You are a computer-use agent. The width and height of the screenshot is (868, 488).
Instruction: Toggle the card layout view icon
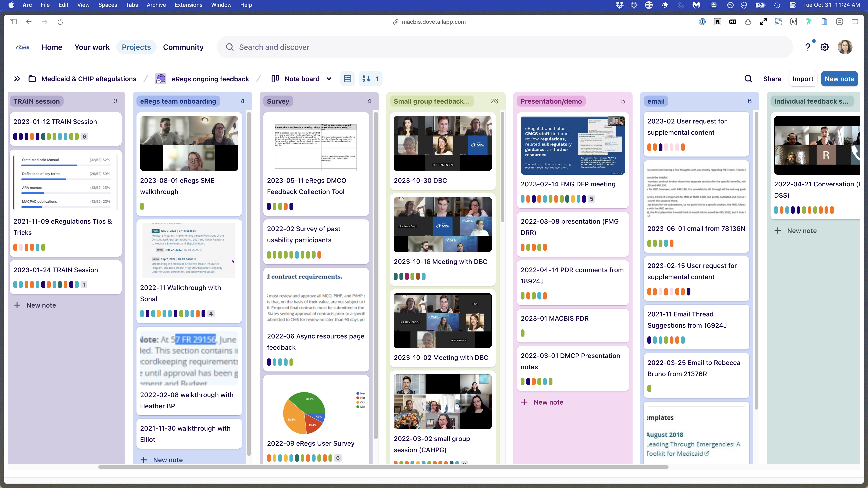click(347, 79)
